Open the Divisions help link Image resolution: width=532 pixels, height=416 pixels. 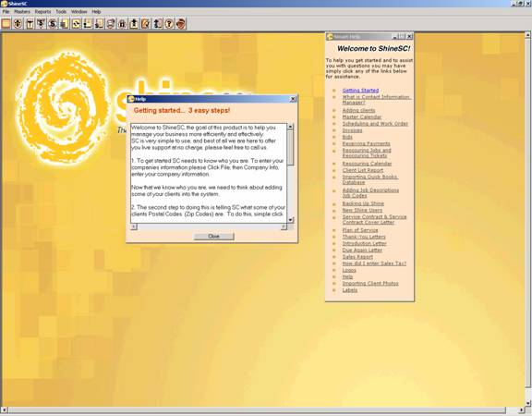[352, 130]
